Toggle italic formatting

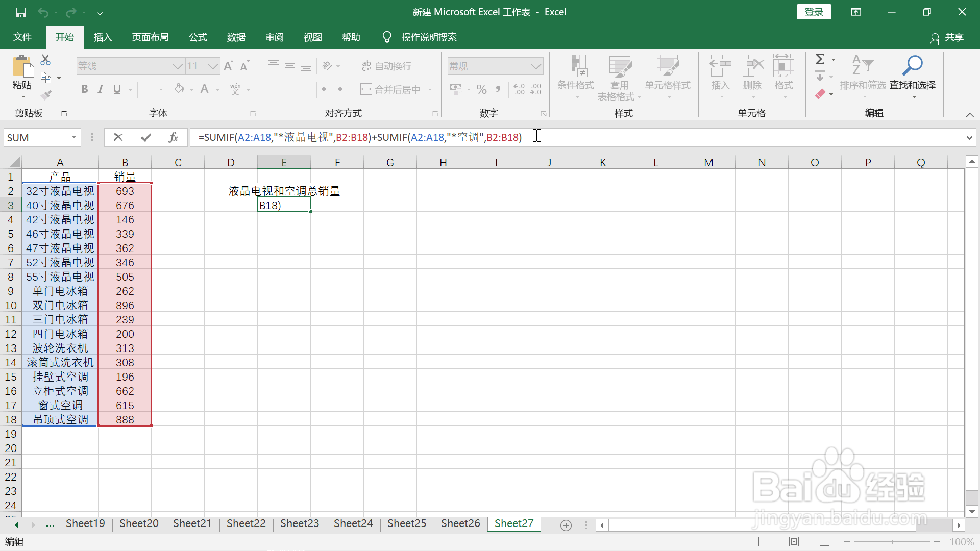coord(100,89)
